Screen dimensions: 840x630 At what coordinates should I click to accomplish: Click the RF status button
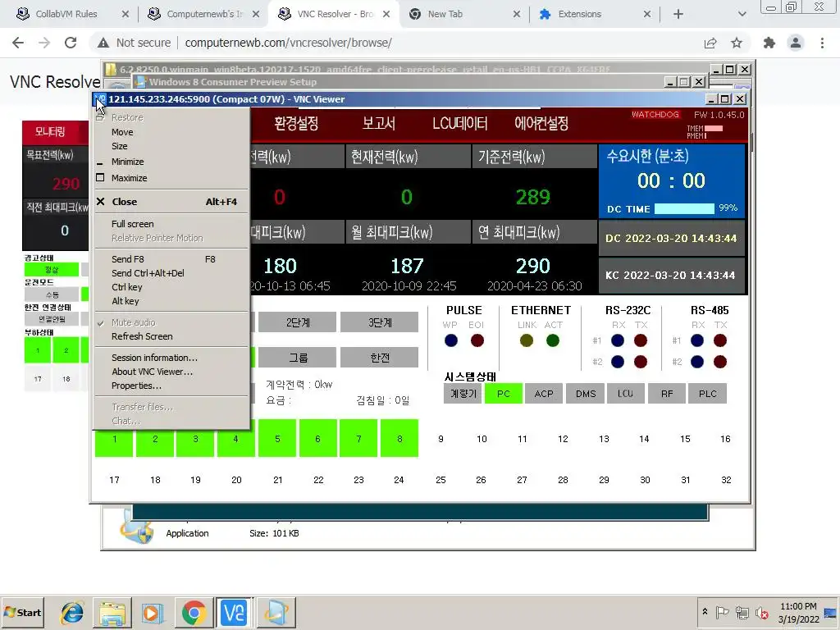pos(667,394)
